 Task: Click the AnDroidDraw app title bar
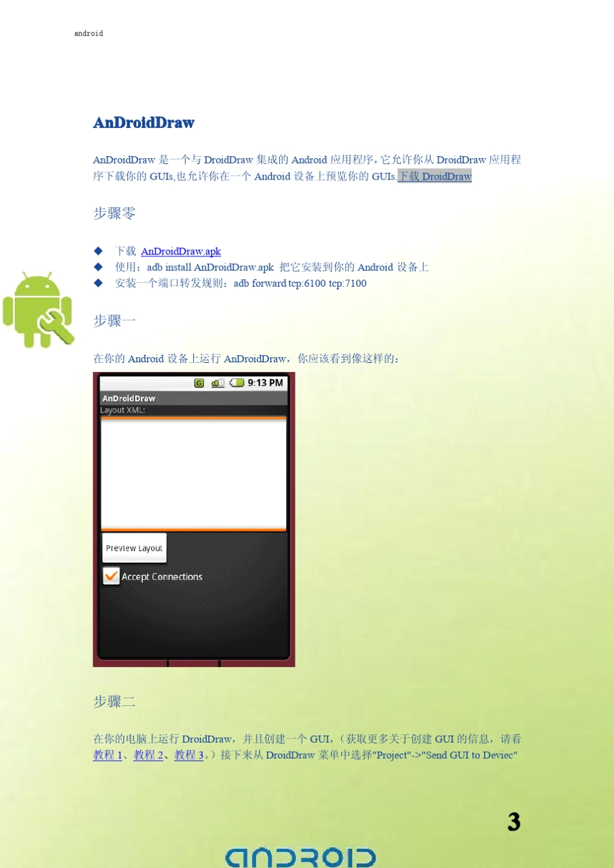(x=193, y=398)
